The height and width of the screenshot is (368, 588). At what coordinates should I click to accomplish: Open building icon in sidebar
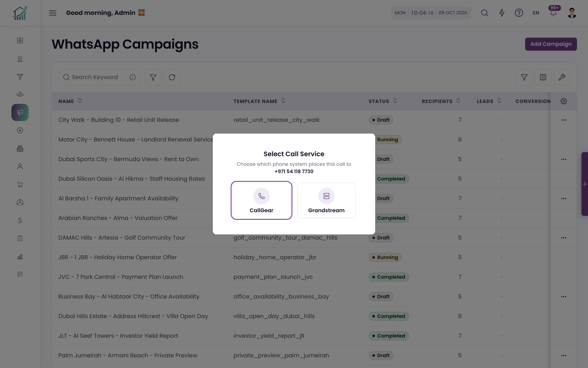click(20, 59)
